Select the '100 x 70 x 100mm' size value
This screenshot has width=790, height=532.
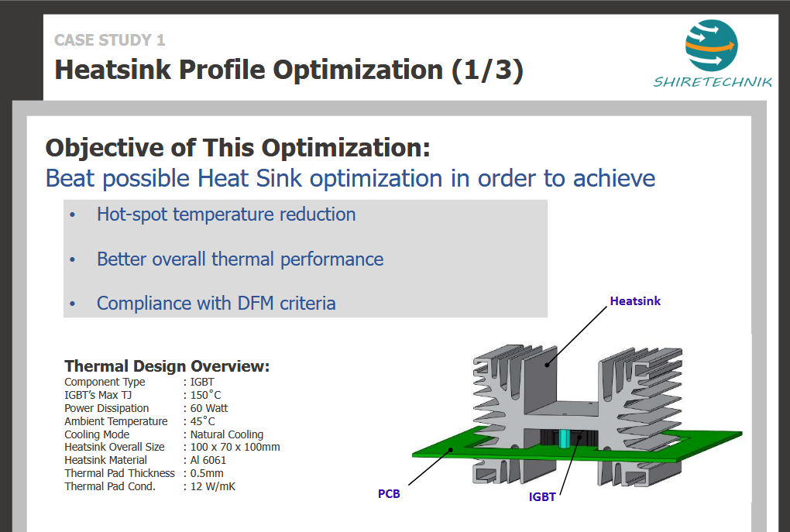[235, 447]
